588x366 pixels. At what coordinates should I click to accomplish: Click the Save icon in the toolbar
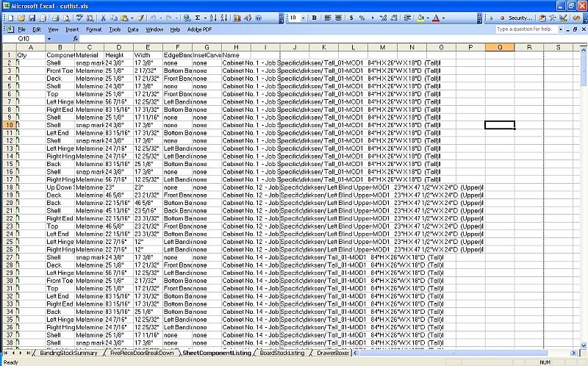[x=31, y=18]
